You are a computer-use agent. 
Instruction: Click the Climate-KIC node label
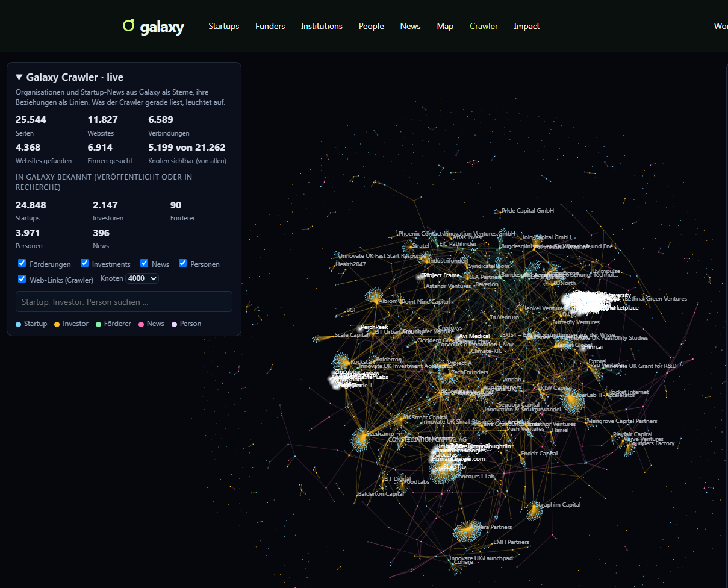487,351
